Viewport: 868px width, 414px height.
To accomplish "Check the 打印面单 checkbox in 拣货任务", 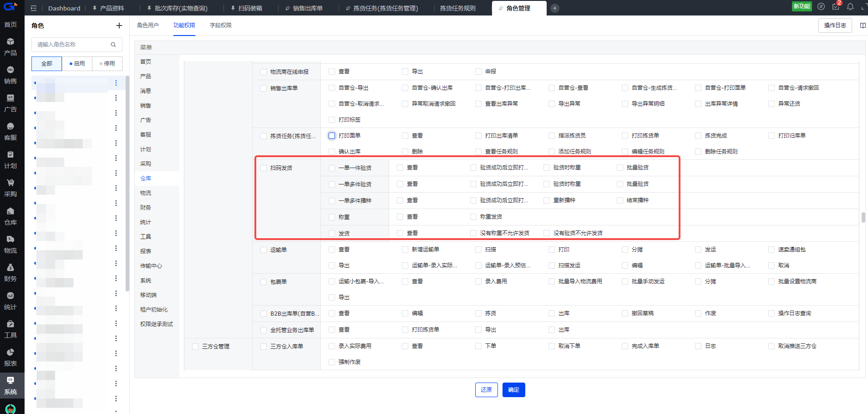I will point(332,136).
